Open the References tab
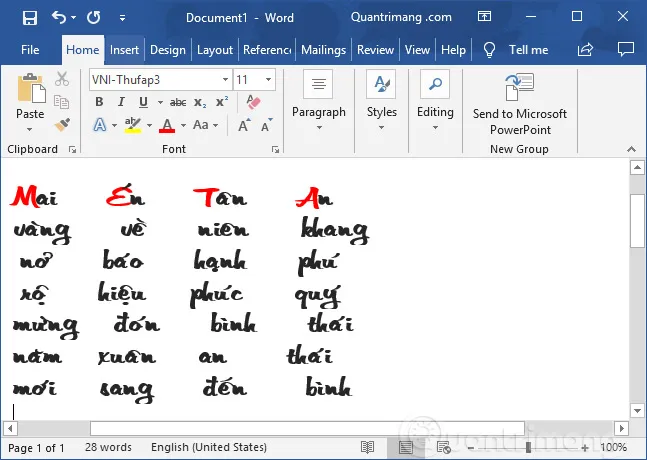Screen dimensions: 647x460 tap(267, 50)
